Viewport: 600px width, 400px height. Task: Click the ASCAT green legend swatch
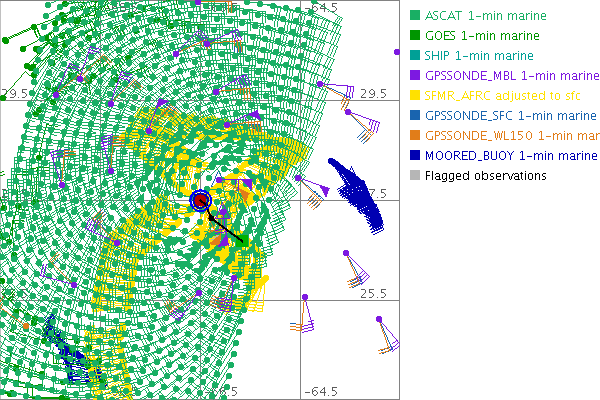click(x=415, y=15)
